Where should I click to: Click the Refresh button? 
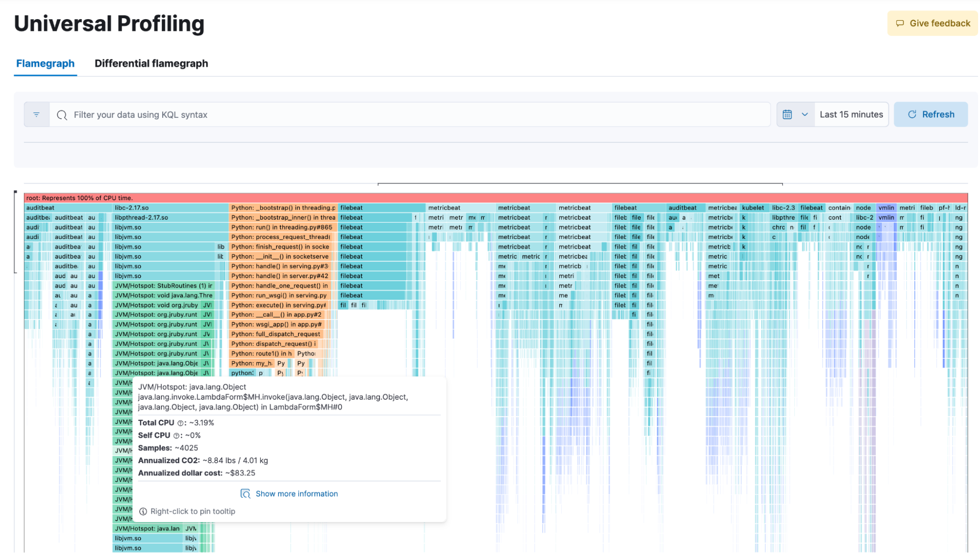tap(931, 114)
